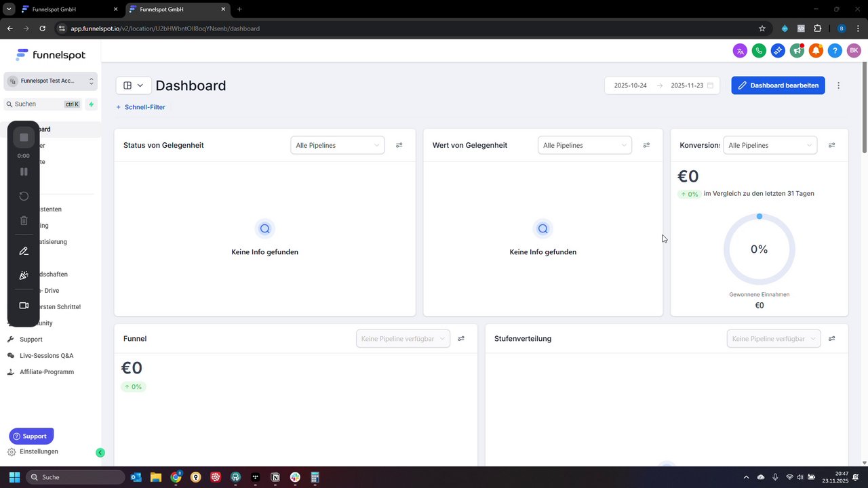Viewport: 868px width, 488px height.
Task: Open pipeline dropdown in the Stufenverteilung widget
Action: coord(774,339)
